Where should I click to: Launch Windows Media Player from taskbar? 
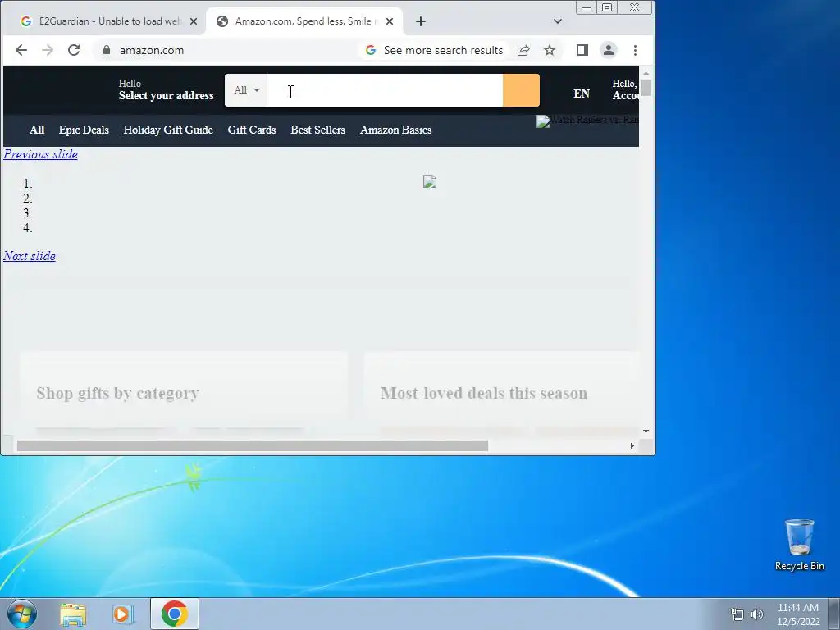(123, 614)
